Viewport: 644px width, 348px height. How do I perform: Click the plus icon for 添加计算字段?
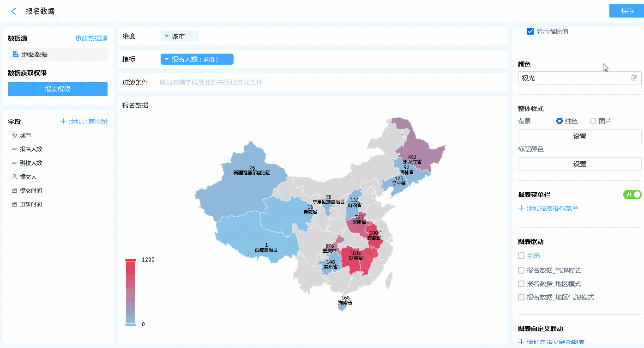point(63,122)
